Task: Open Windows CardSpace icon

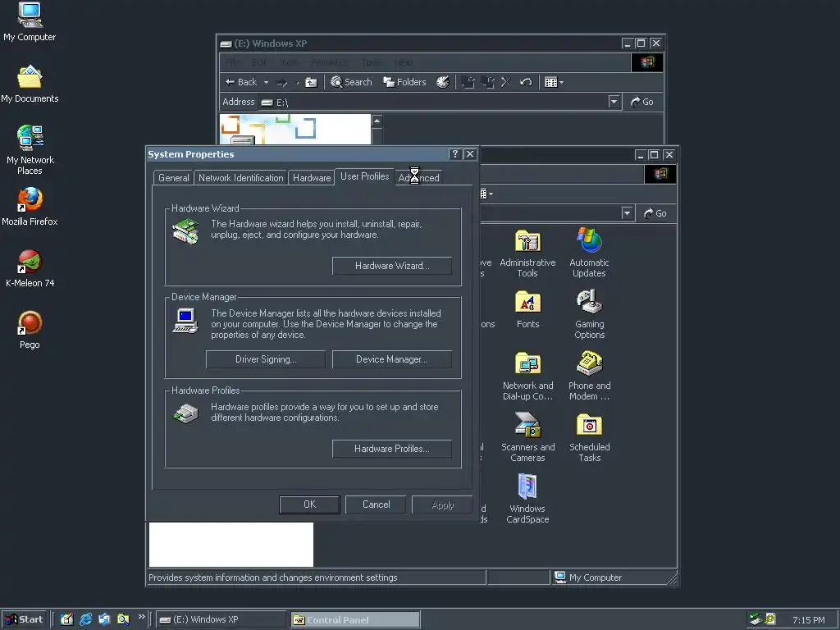Action: tap(527, 500)
